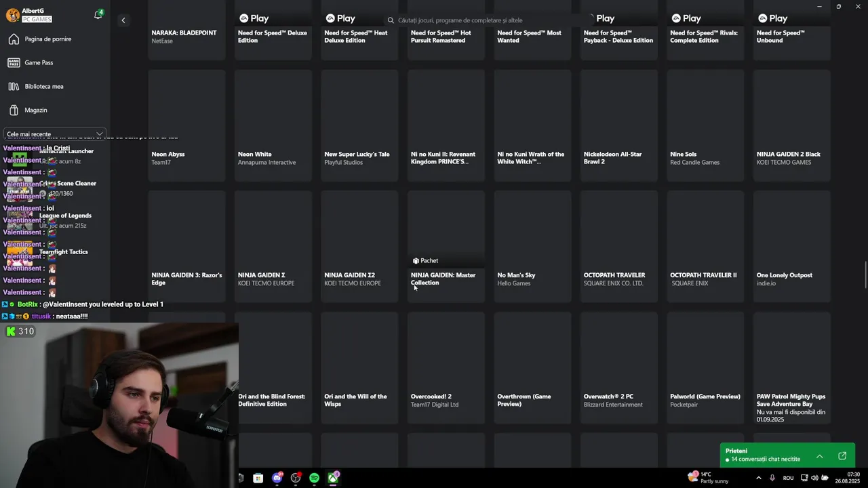
Task: Expand the Prieteni panel chevron
Action: tap(819, 456)
